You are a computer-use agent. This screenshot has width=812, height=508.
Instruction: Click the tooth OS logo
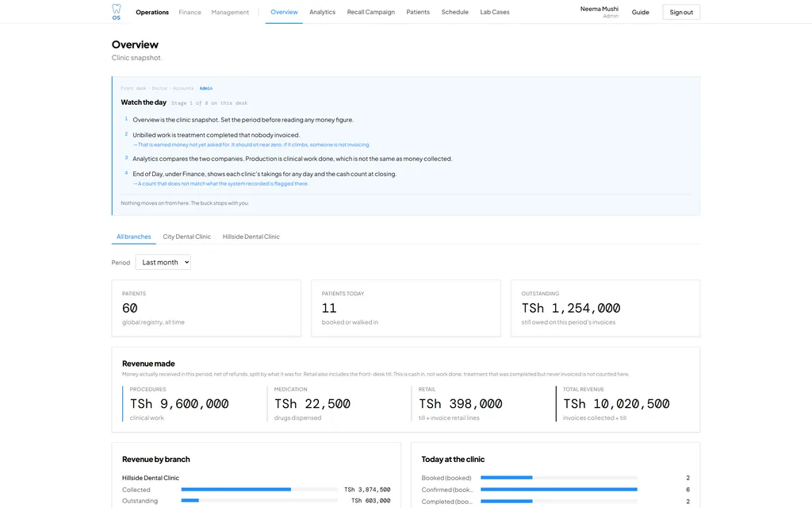[x=116, y=12]
